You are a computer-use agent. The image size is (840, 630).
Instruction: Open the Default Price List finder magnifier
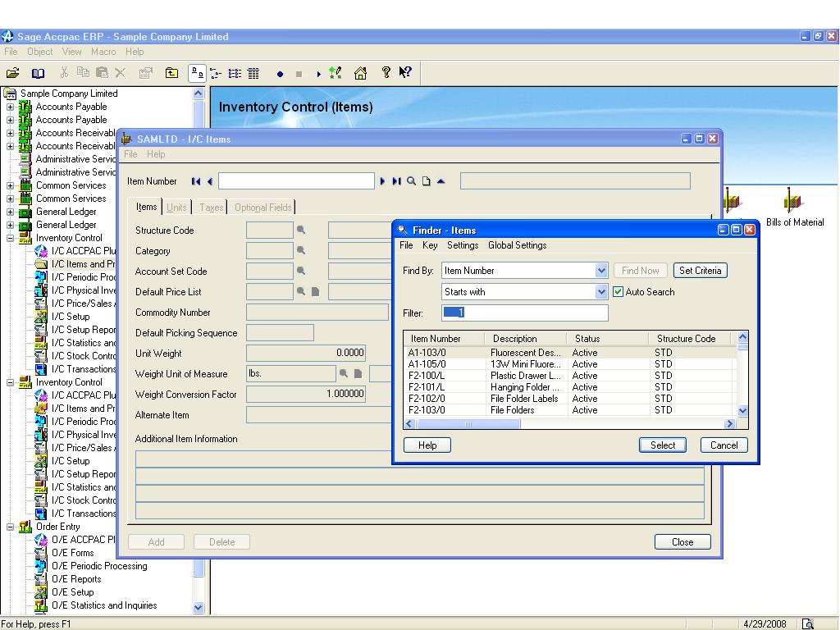coord(301,291)
